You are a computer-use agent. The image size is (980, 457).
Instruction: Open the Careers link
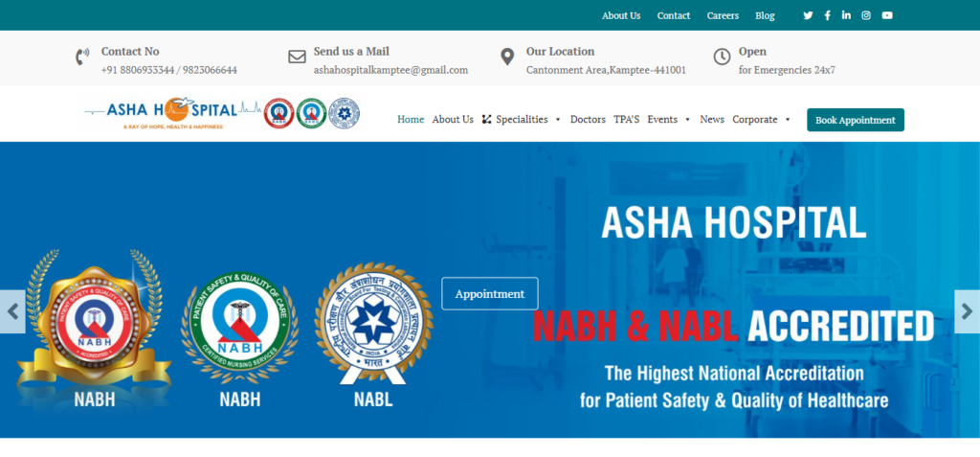[x=724, y=15]
